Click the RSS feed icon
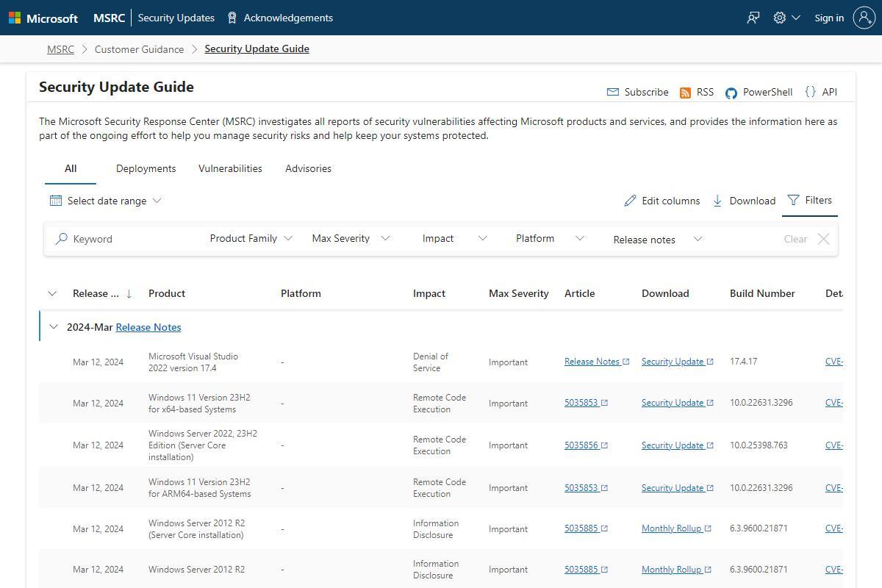The image size is (882, 588). [x=685, y=93]
